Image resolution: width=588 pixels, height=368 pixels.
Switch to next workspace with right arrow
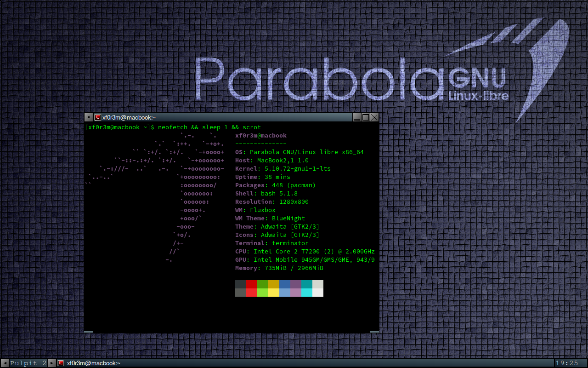click(52, 363)
